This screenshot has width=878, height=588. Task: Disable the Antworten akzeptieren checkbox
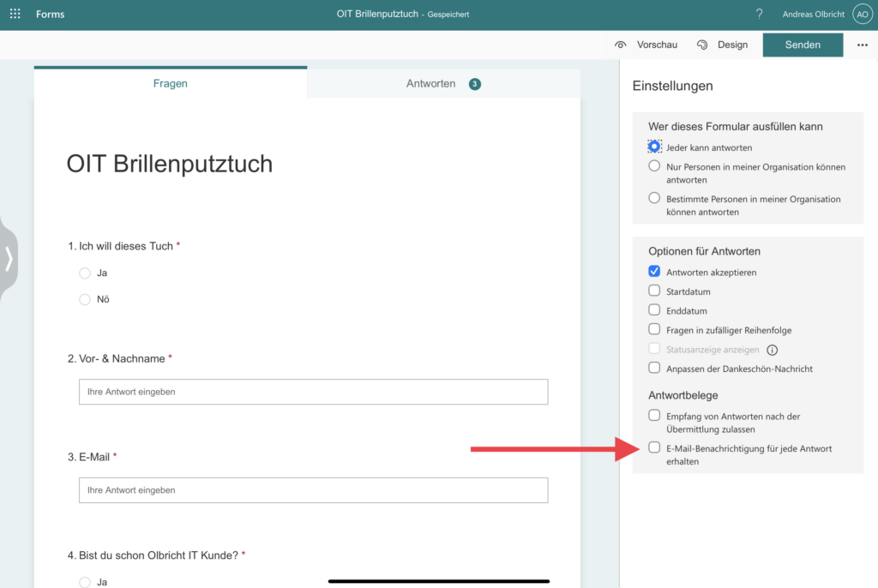pos(654,271)
